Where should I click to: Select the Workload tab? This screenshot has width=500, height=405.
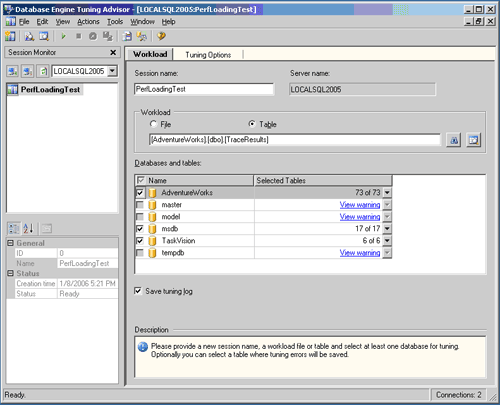click(x=150, y=54)
